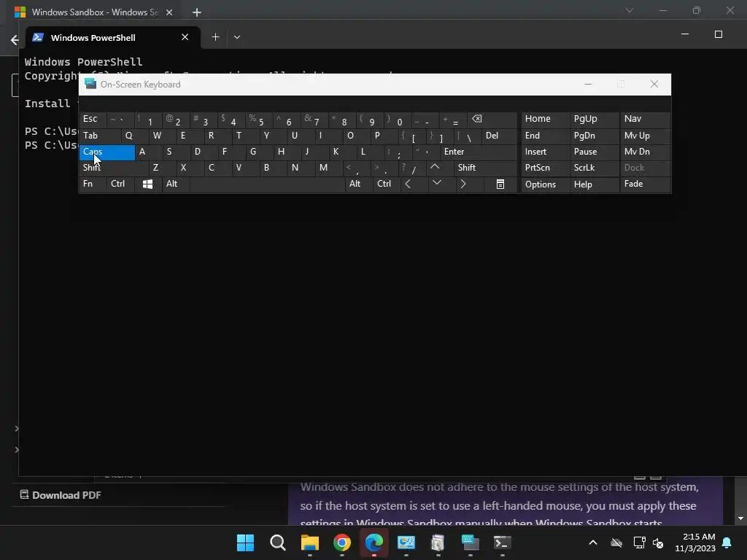Add a new terminal tab with plus

pos(215,37)
